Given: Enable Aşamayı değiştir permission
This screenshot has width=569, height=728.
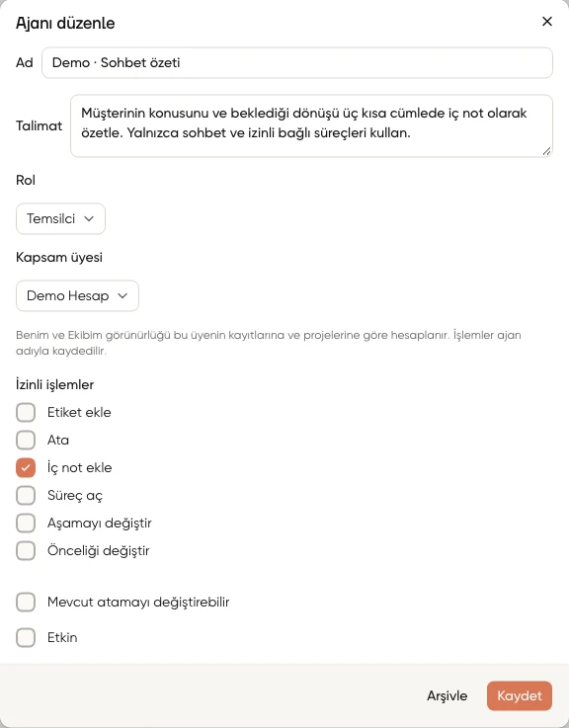Looking at the screenshot, I should pyautogui.click(x=26, y=523).
